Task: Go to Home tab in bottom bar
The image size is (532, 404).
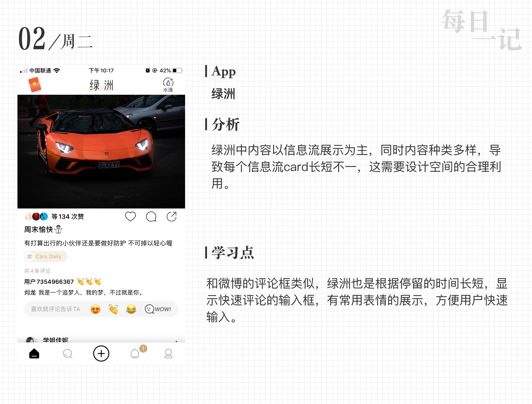Action: (34, 353)
